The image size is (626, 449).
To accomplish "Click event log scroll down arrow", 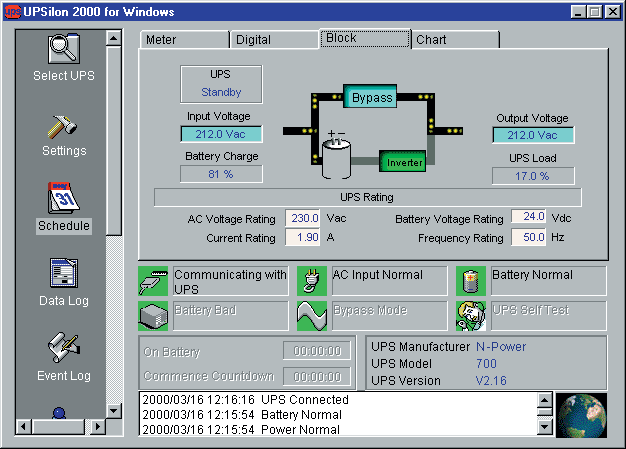I will coord(545,427).
